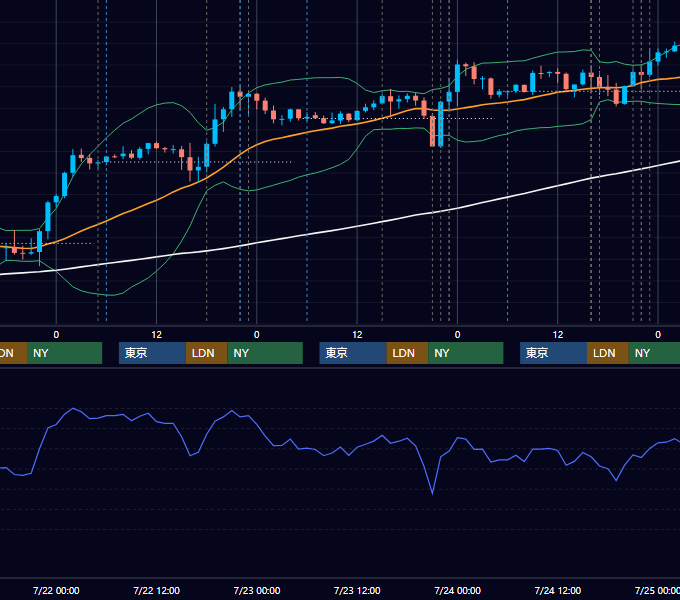Viewport: 680px width, 600px height.
Task: Click the LDN session block on 7/24
Action: coord(608,353)
